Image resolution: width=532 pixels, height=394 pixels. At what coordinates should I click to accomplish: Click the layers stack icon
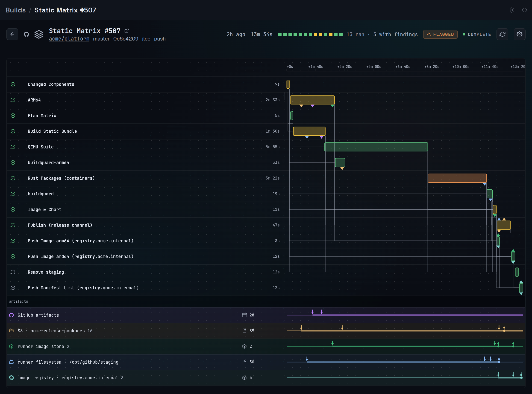39,34
